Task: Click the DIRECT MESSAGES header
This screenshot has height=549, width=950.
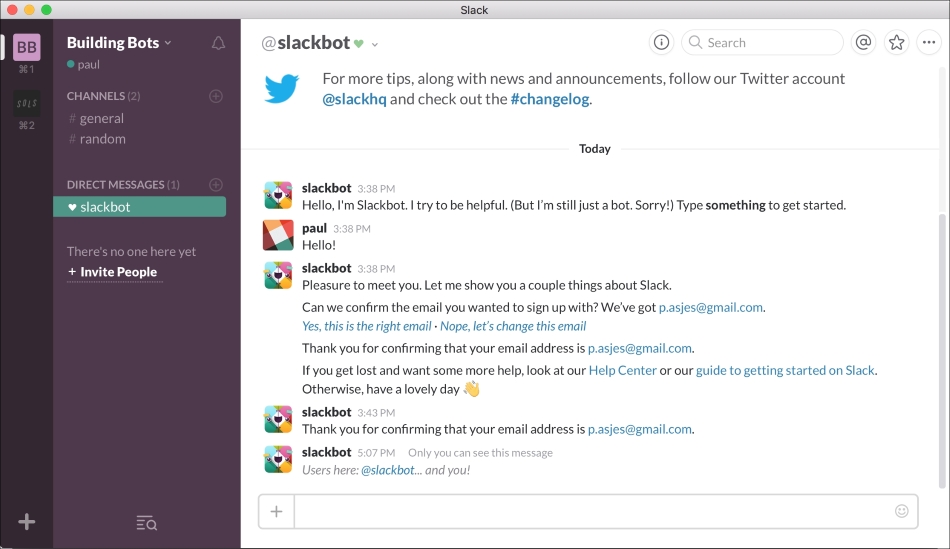Action: pyautogui.click(x=123, y=184)
